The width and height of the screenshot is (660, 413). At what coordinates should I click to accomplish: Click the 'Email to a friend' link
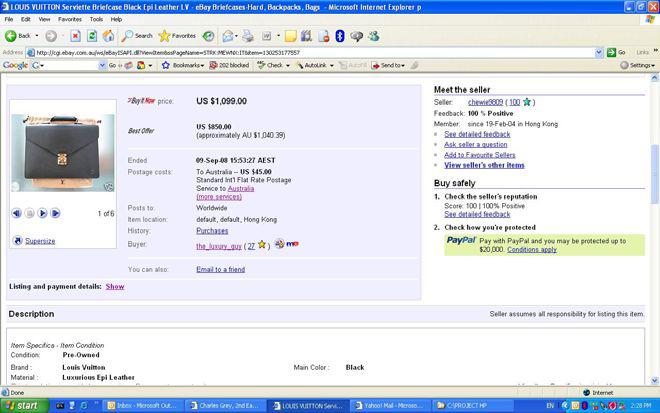(220, 269)
